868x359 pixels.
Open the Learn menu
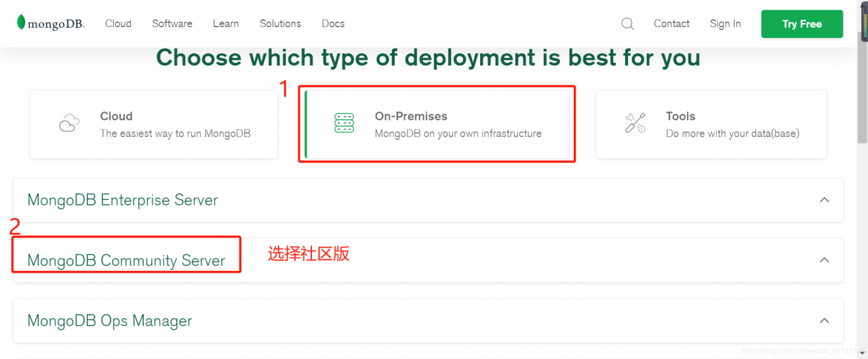(x=226, y=24)
